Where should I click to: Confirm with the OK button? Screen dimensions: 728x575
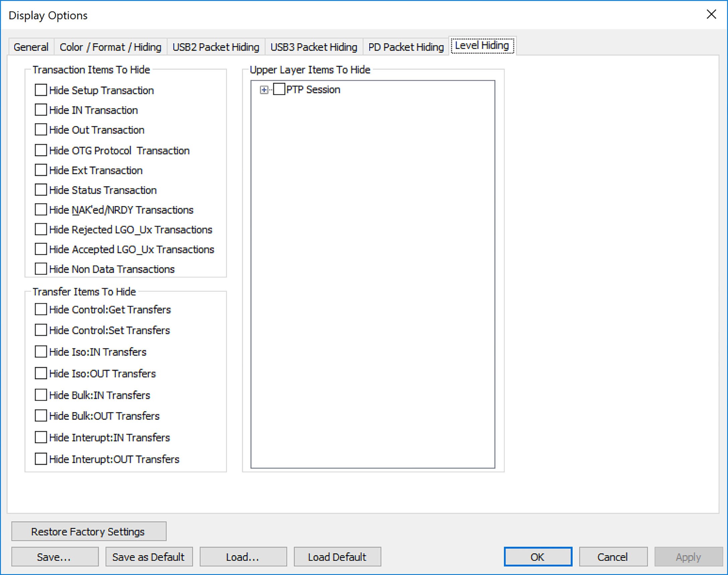point(538,557)
